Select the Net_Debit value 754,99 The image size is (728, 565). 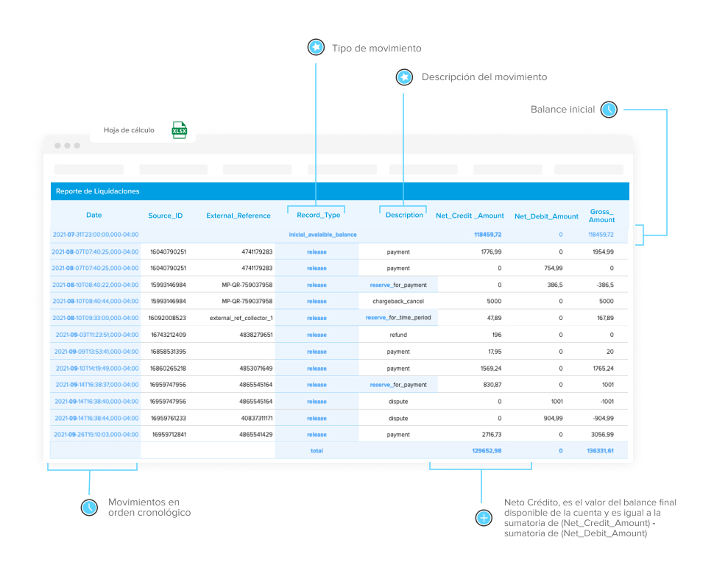tap(553, 268)
